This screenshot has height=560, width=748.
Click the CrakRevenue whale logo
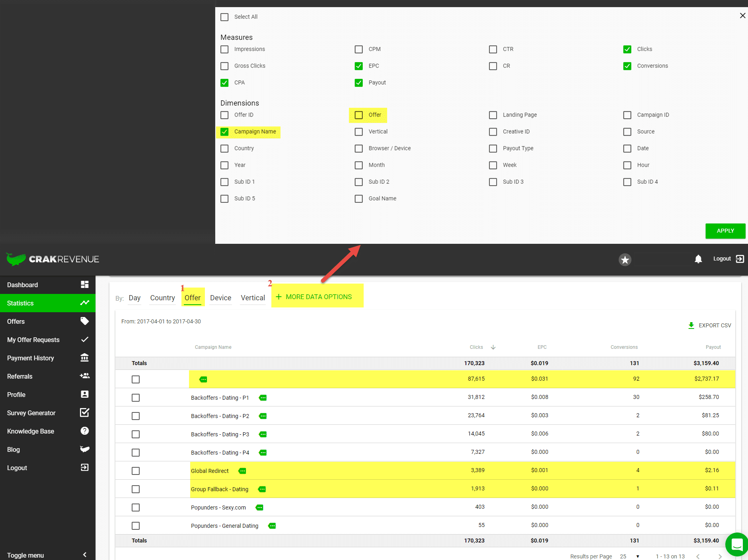tap(16, 259)
